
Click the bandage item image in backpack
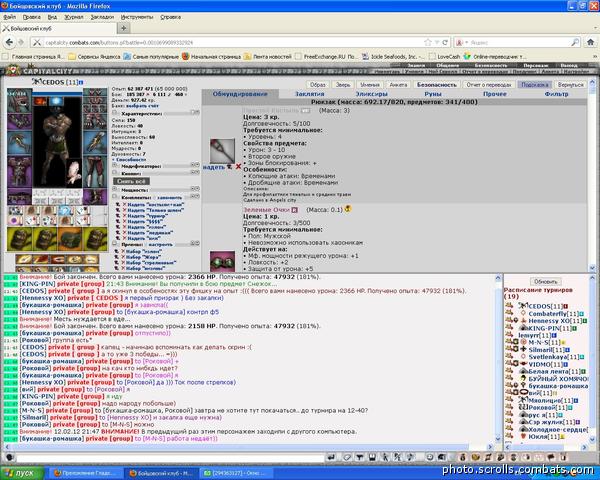point(222,151)
